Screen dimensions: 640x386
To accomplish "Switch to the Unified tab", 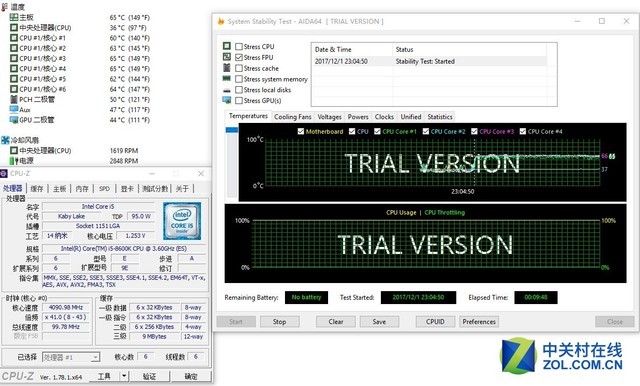I will point(411,117).
